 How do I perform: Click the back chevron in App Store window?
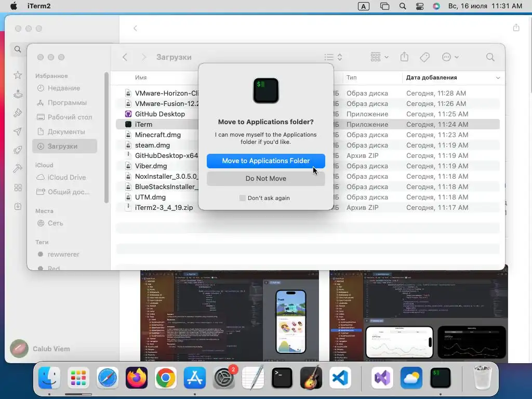click(135, 28)
